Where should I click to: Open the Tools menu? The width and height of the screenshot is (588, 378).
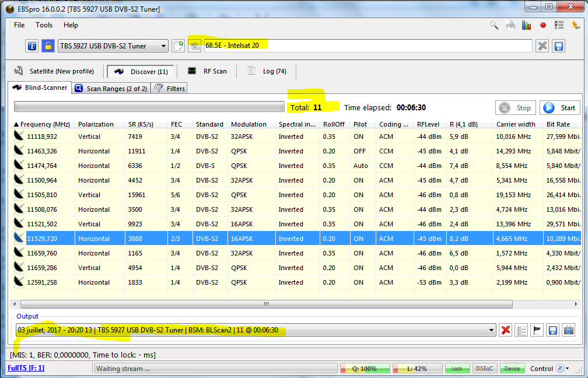tap(44, 25)
